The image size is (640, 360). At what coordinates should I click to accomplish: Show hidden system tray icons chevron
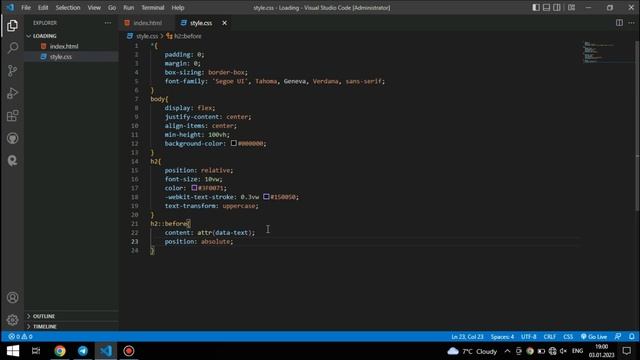pos(507,351)
